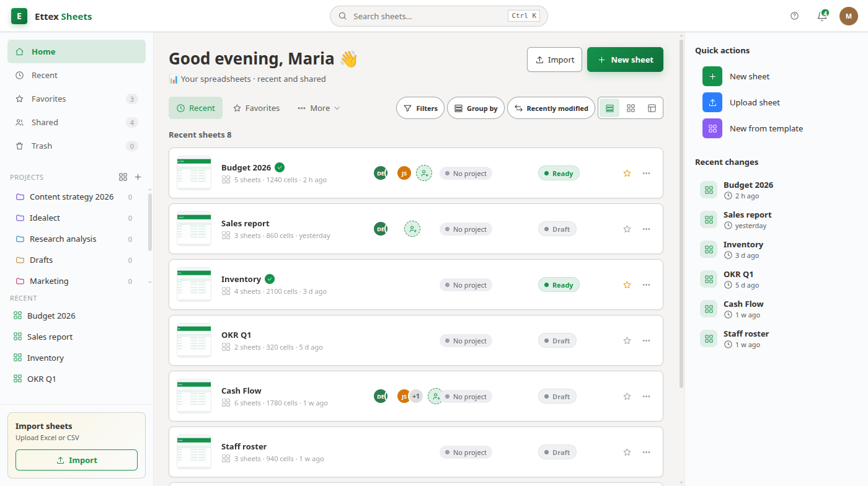Open Budget 2026 from sidebar recents
Screen dimensions: 868x486
pyautogui.click(x=76, y=316)
